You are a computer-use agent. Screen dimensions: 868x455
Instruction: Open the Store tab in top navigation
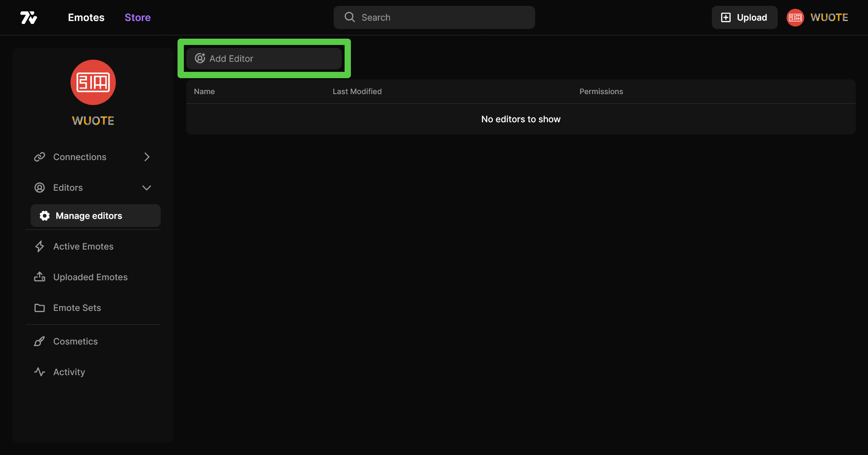[x=138, y=18]
